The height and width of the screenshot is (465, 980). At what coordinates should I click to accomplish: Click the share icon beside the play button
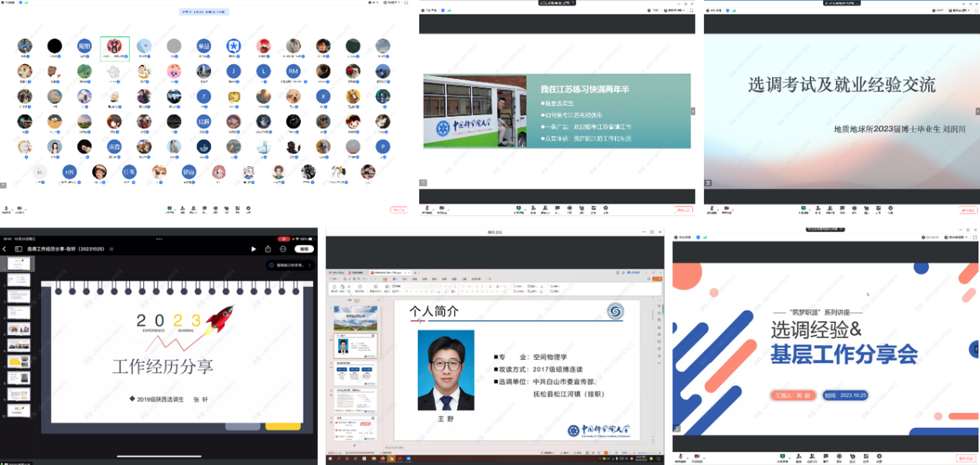pos(268,249)
